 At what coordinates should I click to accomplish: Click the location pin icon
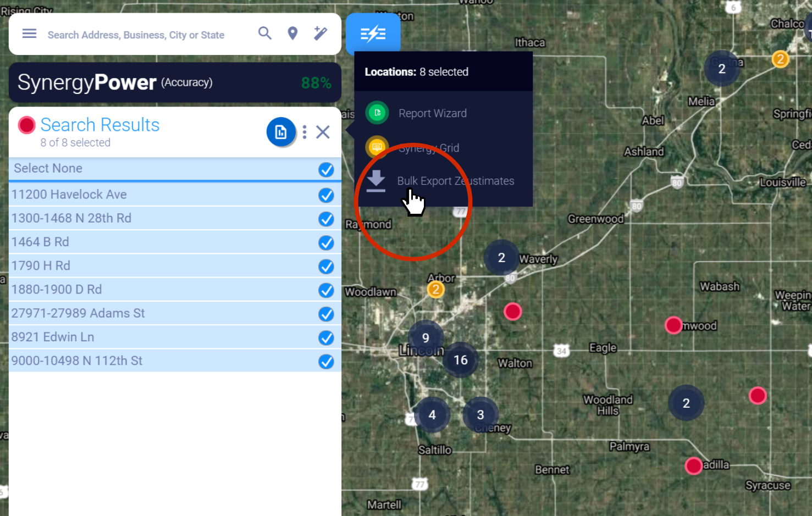point(292,34)
